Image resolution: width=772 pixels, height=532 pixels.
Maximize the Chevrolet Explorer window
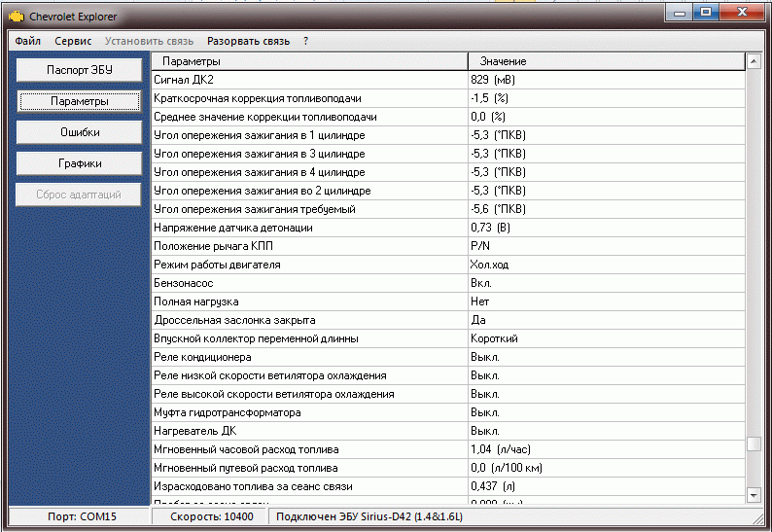tap(705, 13)
